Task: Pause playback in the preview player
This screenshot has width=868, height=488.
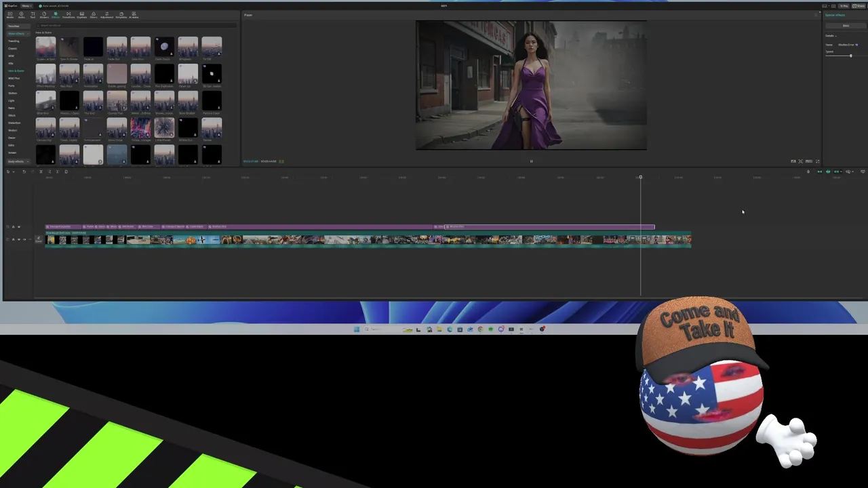Action: tap(531, 161)
